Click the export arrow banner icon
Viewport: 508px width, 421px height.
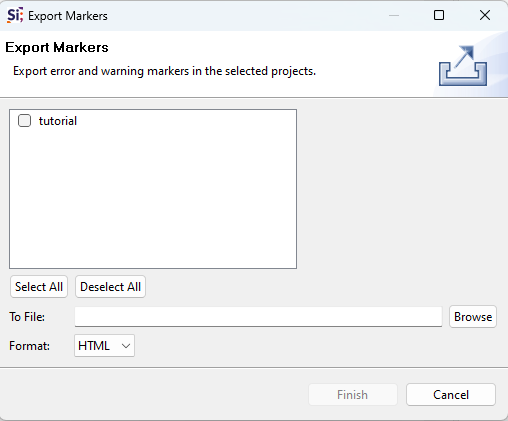(x=463, y=66)
